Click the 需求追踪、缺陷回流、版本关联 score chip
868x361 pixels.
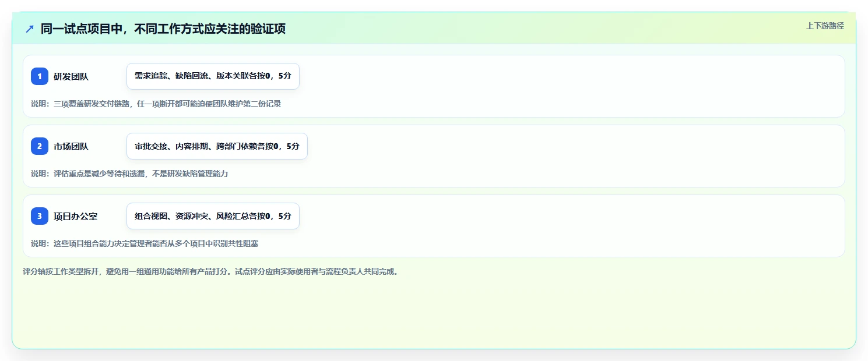213,76
